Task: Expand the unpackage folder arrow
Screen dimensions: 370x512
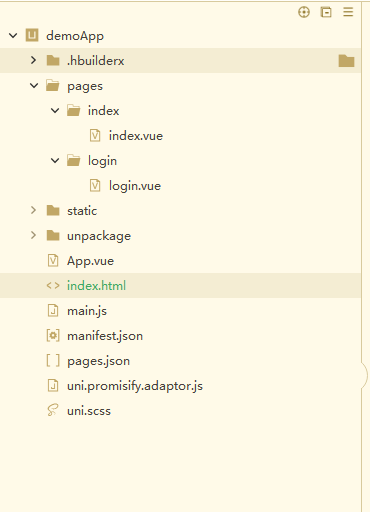Action: [34, 235]
